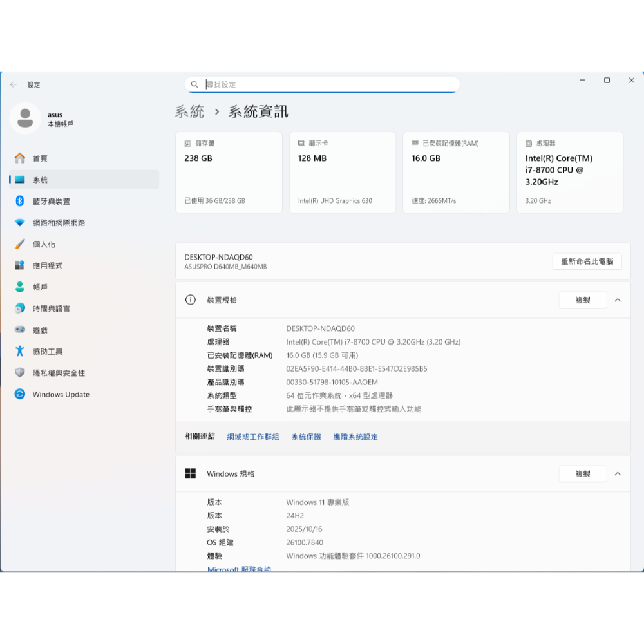This screenshot has width=644, height=644.
Task: Open 首頁 in the sidebar
Action: point(84,158)
